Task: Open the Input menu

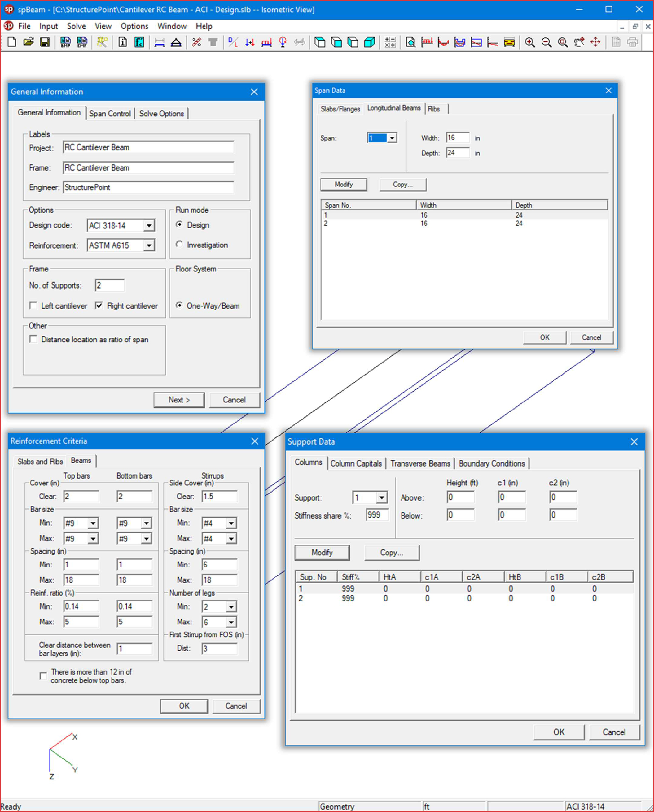Action: click(49, 26)
